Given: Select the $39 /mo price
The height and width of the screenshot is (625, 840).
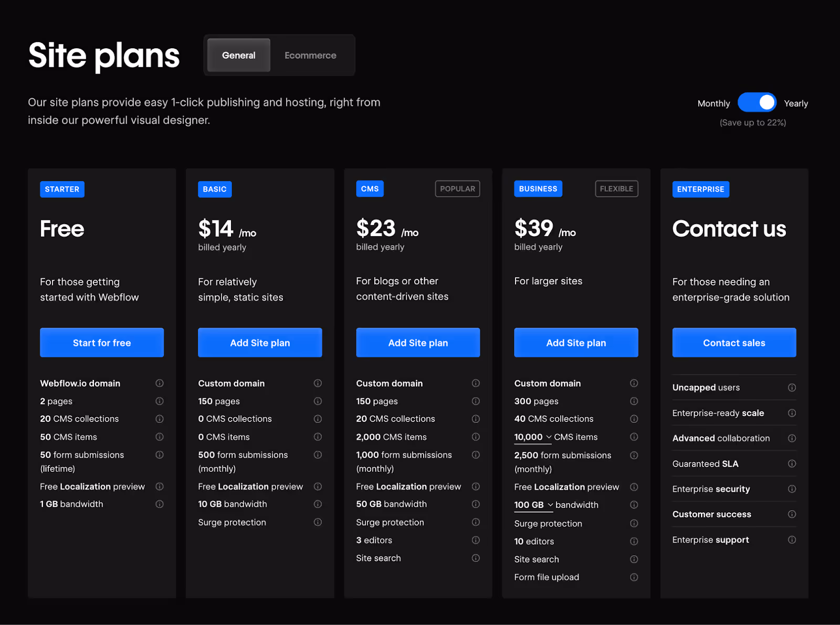Looking at the screenshot, I should click(545, 228).
